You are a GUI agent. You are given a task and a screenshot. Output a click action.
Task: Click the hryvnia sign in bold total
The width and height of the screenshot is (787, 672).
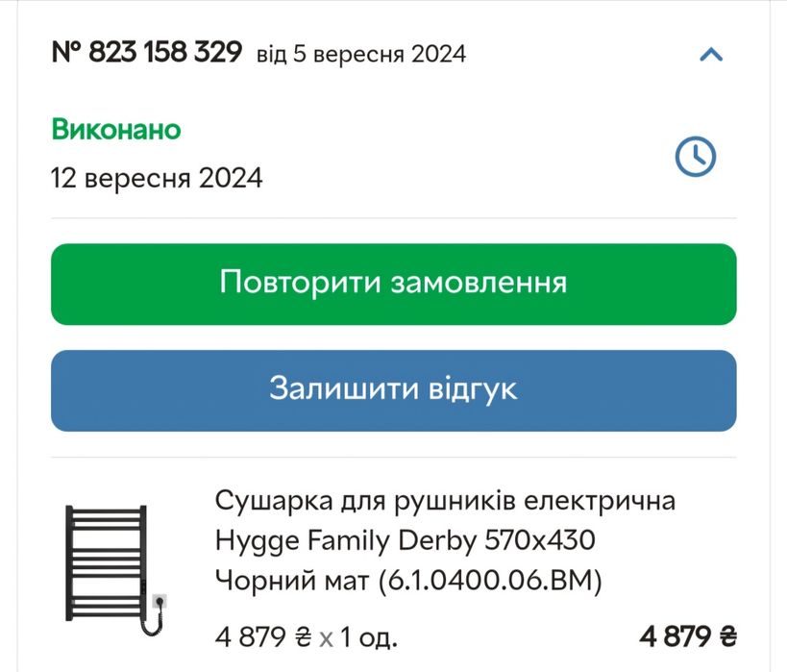(727, 635)
